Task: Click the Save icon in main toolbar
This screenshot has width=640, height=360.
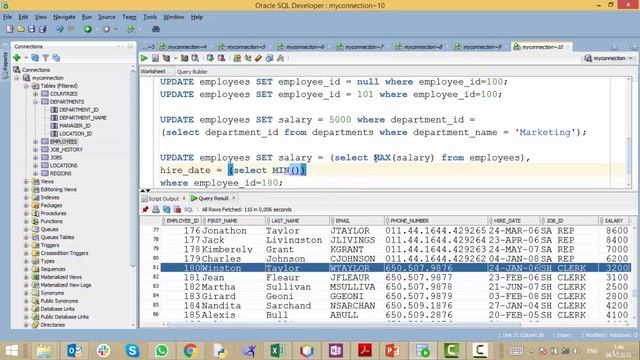Action: pyautogui.click(x=31, y=29)
